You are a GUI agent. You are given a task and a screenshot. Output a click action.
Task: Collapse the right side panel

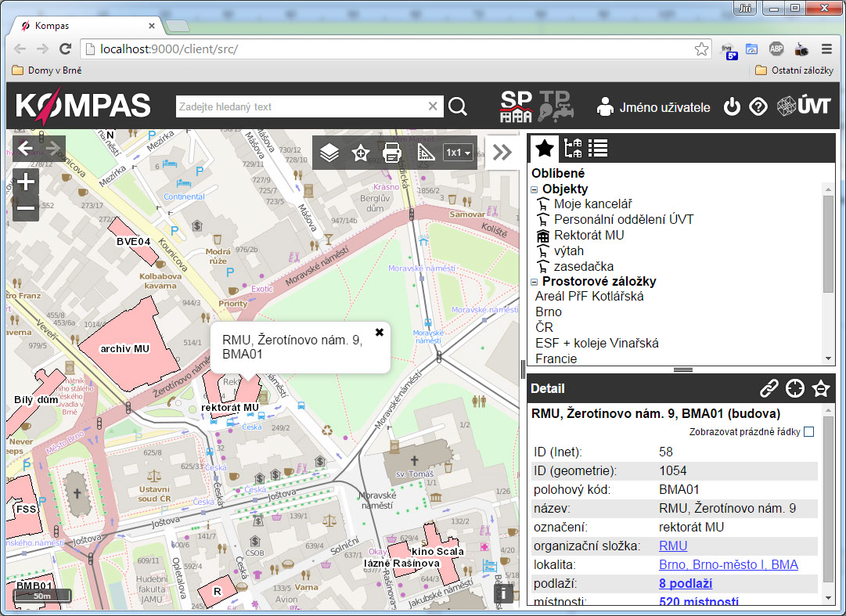click(x=502, y=153)
